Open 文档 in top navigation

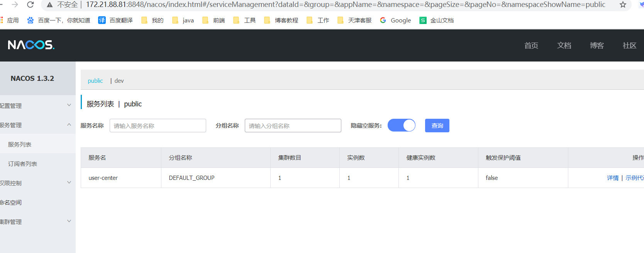(x=564, y=45)
